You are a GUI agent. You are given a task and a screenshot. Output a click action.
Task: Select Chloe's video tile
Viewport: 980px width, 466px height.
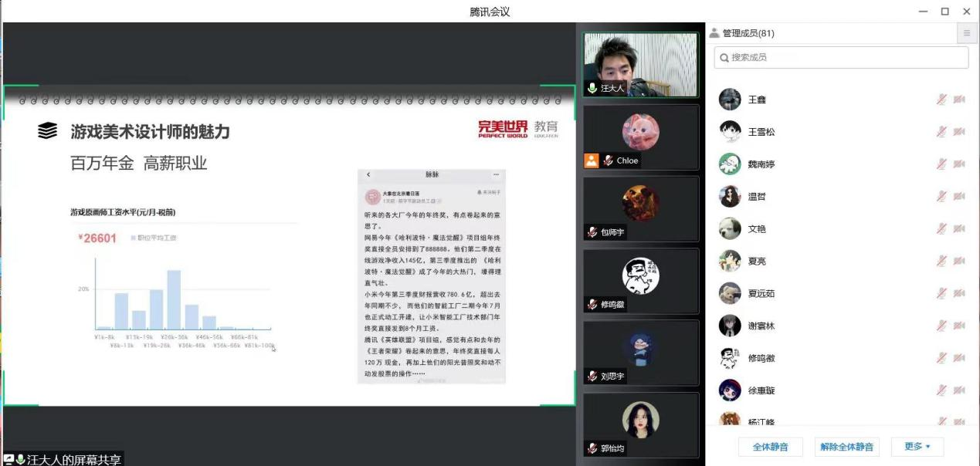pyautogui.click(x=640, y=137)
